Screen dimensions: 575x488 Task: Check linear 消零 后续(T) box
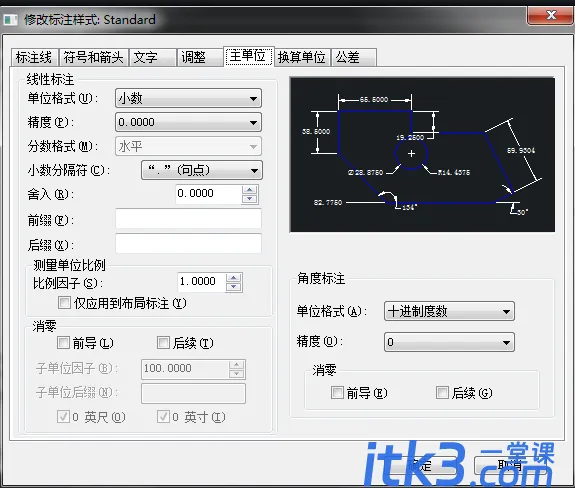(x=163, y=343)
